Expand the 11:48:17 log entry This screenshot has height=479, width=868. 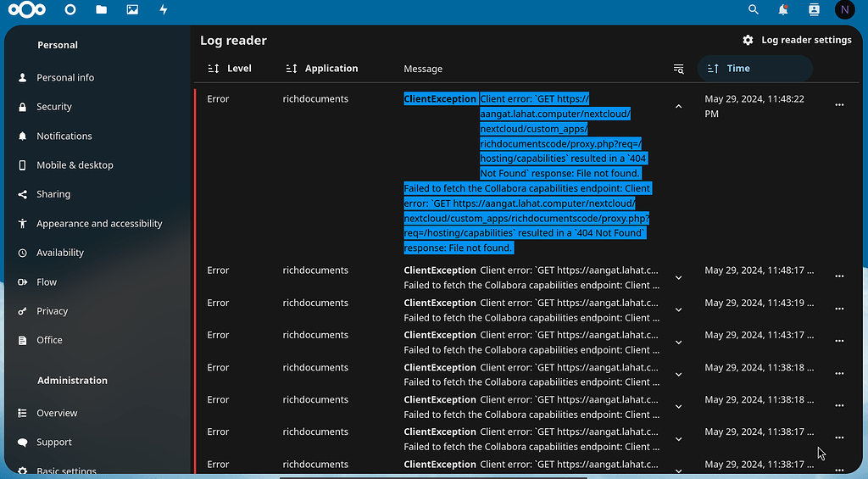pos(679,277)
